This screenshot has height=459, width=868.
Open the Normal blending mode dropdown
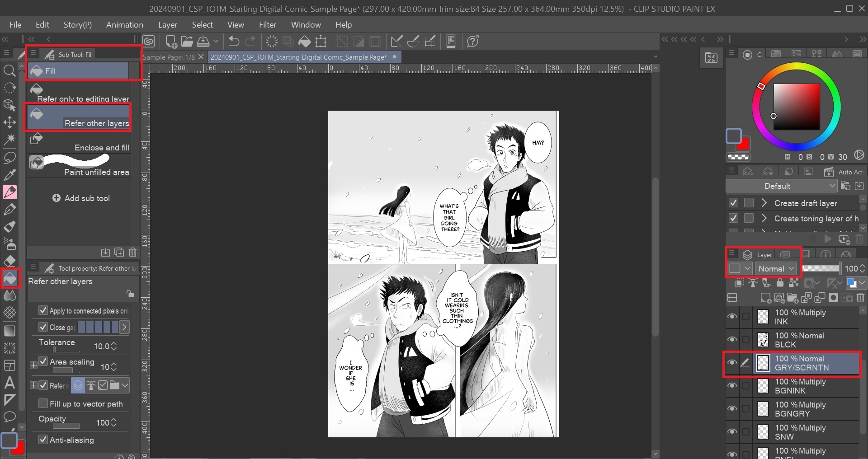click(x=776, y=268)
